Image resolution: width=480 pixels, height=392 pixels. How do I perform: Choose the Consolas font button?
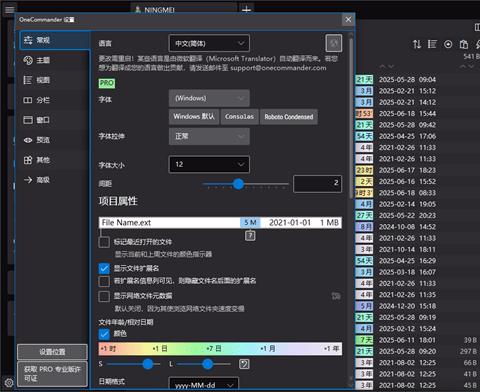tap(239, 117)
